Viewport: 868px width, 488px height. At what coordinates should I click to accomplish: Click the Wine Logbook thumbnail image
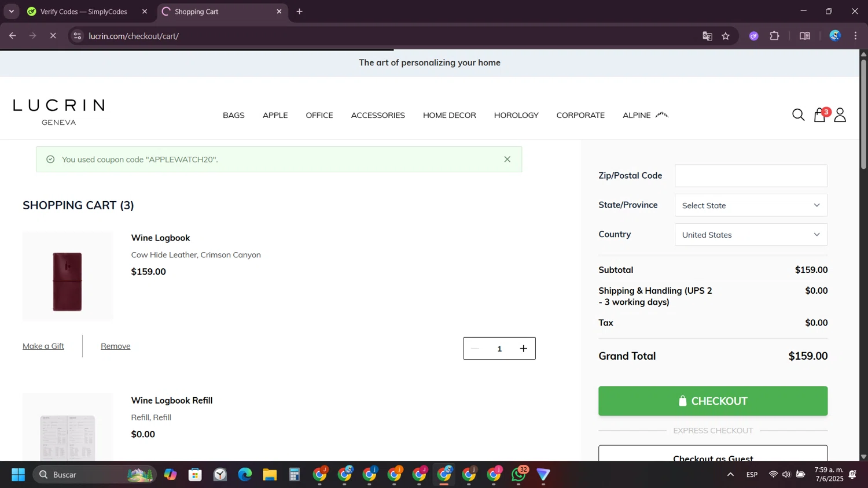68,276
